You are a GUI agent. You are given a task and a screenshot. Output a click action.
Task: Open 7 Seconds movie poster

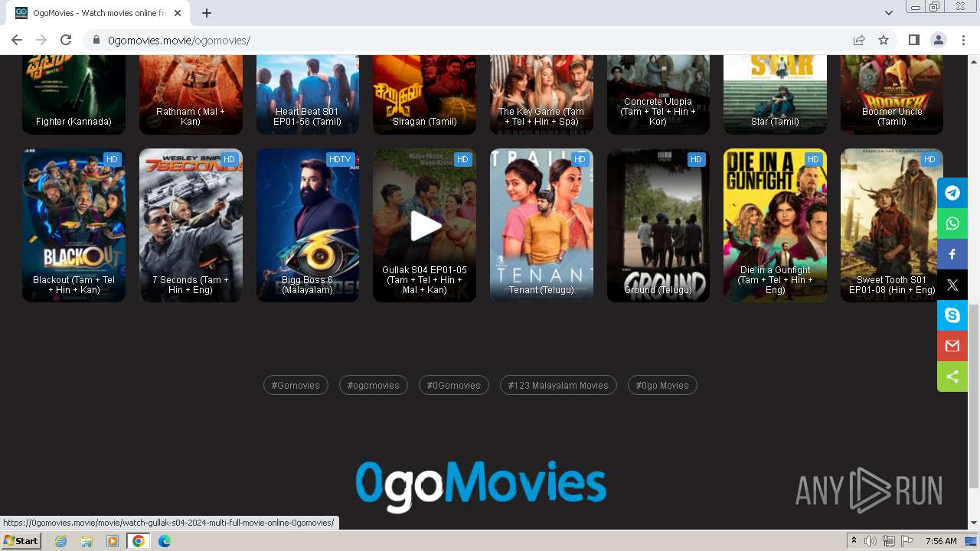pyautogui.click(x=191, y=225)
